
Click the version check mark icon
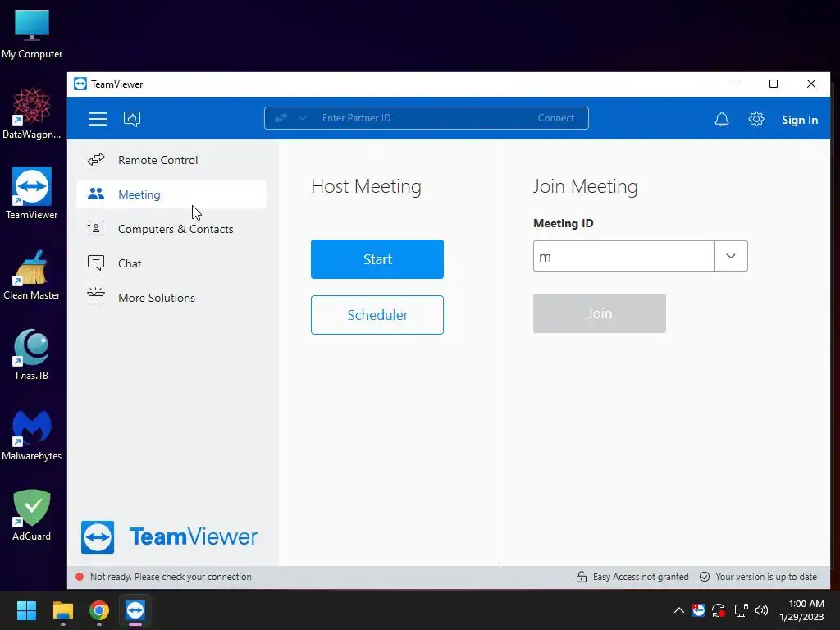click(x=705, y=577)
